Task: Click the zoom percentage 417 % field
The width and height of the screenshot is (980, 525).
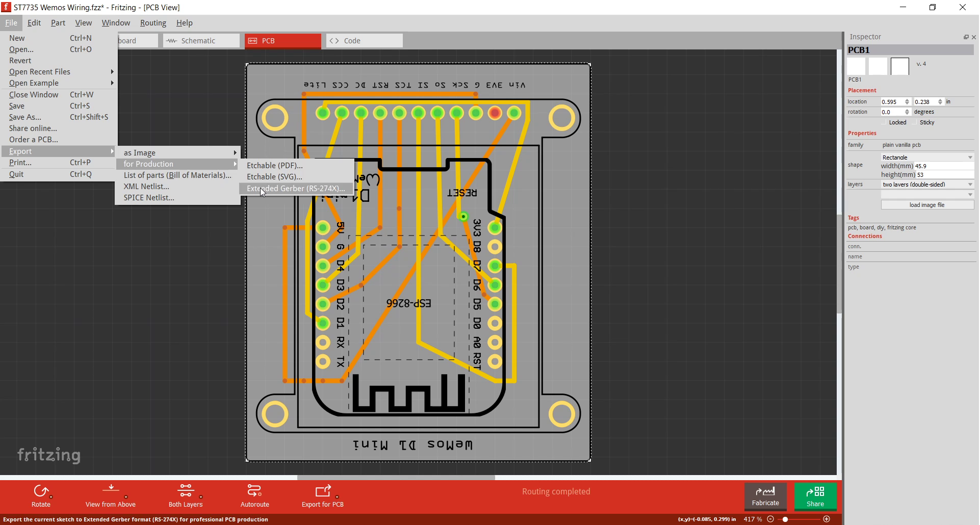Action: [x=753, y=519]
